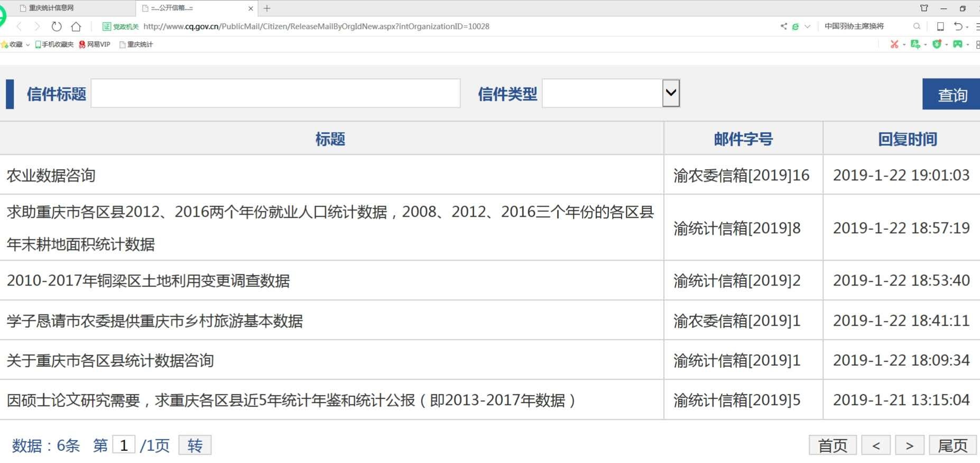
Task: Expand the 信件类型 dropdown
Action: [x=671, y=93]
